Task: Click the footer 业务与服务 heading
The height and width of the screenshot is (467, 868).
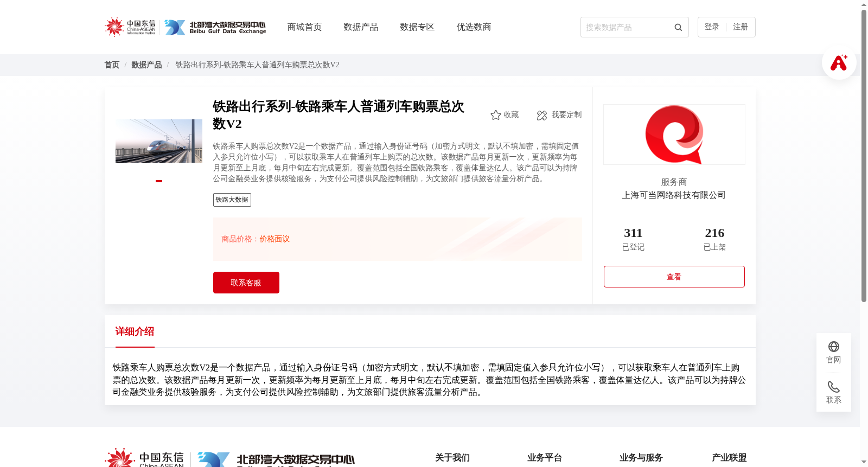Action: coord(641,458)
